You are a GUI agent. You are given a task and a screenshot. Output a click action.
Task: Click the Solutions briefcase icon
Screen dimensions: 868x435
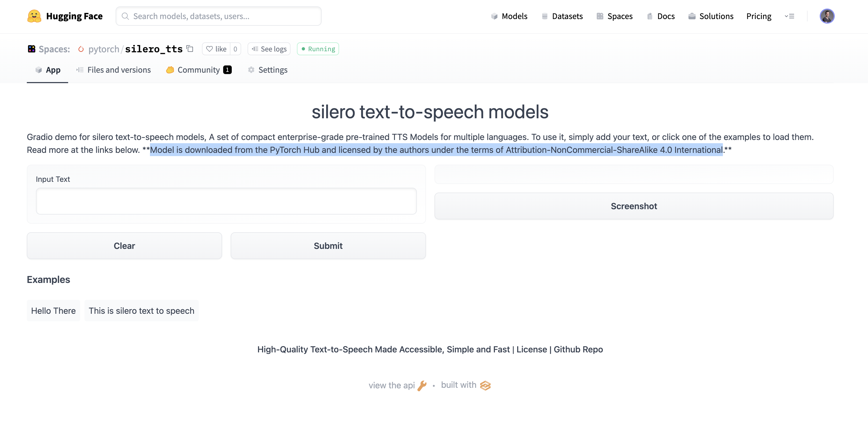[x=691, y=16]
